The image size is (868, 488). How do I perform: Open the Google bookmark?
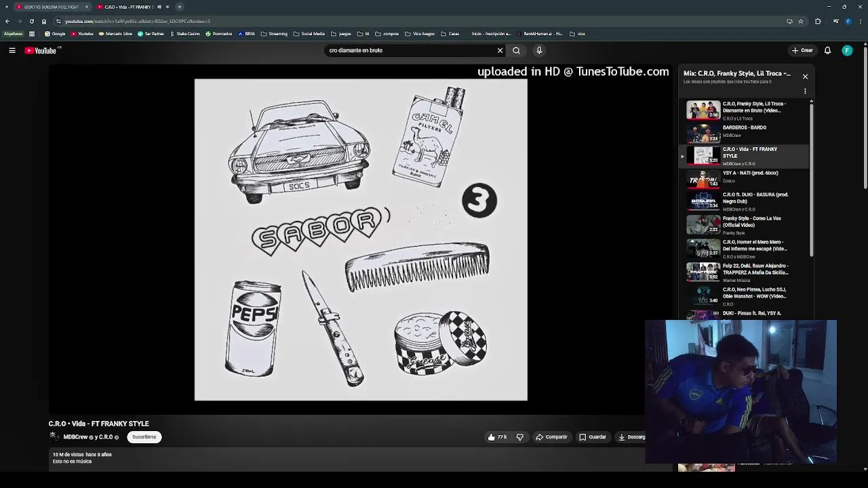pyautogui.click(x=55, y=34)
